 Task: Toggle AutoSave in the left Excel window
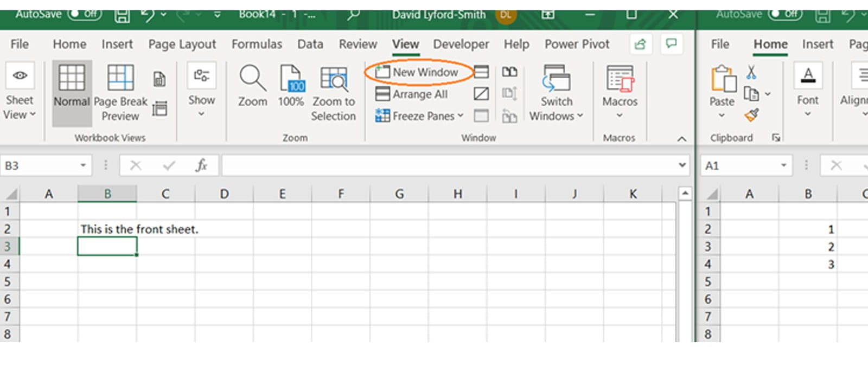pos(85,14)
